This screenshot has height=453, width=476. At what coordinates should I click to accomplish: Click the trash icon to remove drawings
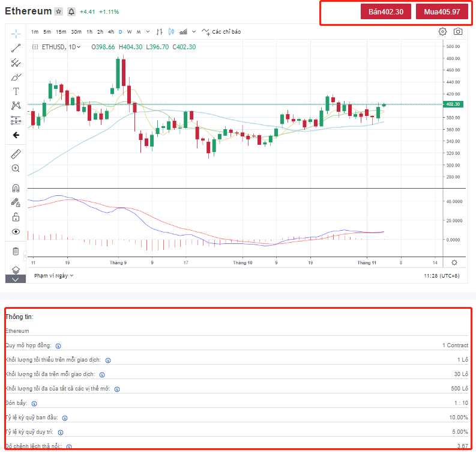[16, 251]
